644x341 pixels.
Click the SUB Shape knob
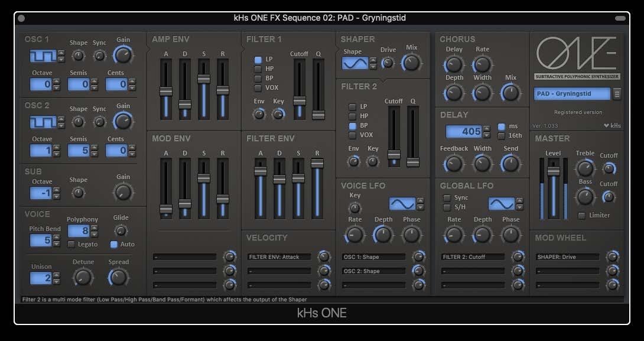pos(78,193)
